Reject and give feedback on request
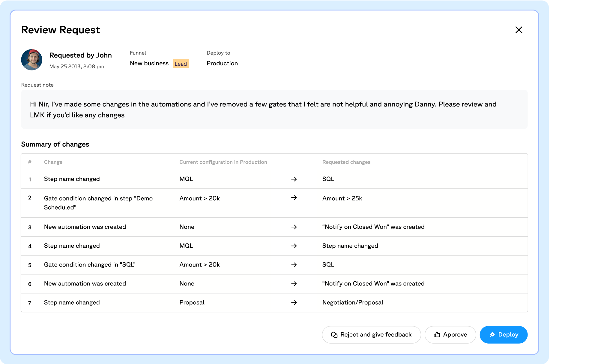This screenshot has height=364, width=592. [x=371, y=335]
